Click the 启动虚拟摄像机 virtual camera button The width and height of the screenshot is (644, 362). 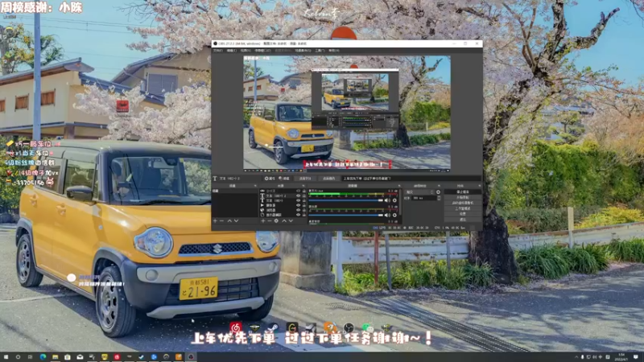[x=463, y=204]
